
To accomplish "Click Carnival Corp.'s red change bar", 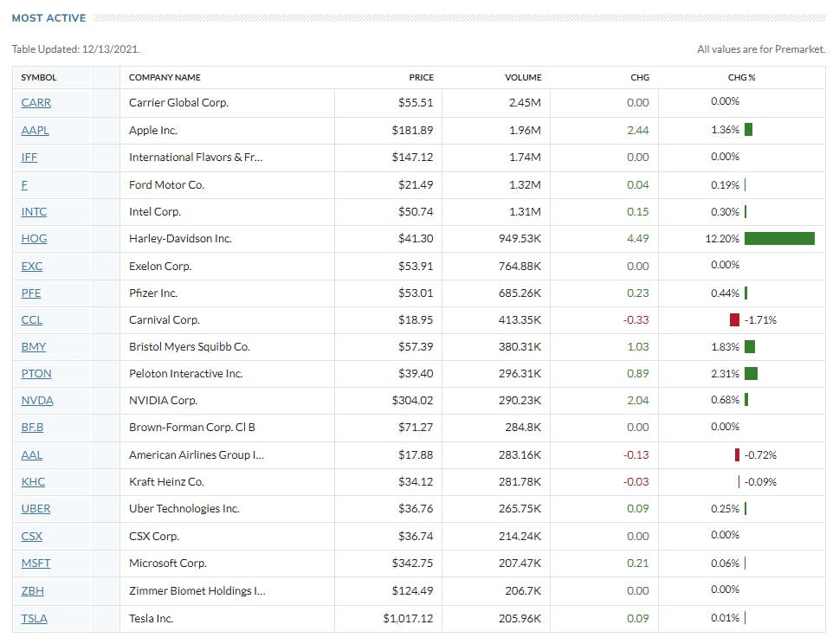I will [734, 320].
